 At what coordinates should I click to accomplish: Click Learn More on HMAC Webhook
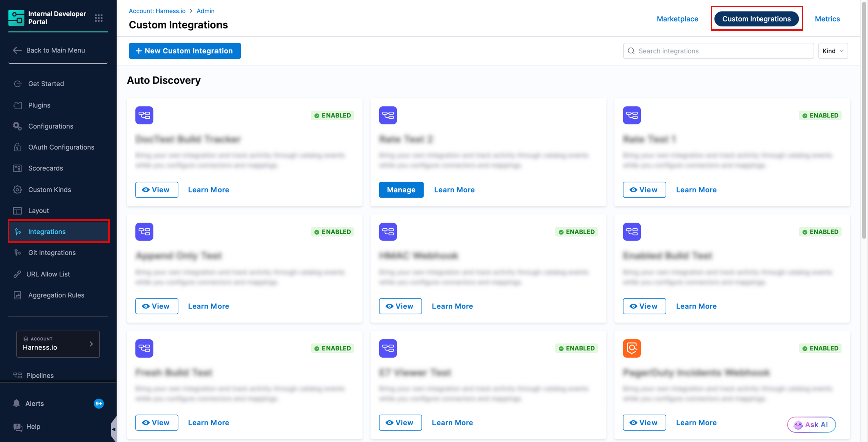(452, 306)
